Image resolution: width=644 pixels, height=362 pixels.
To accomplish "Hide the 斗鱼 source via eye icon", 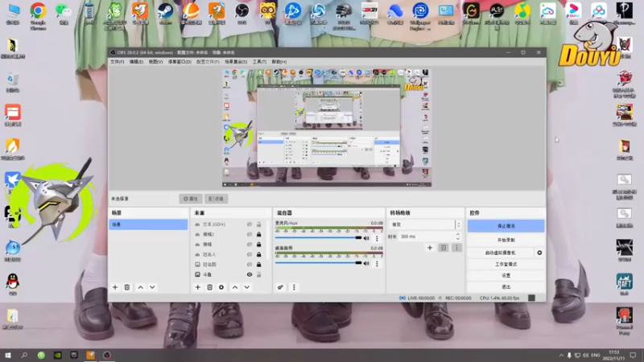I will click(250, 274).
